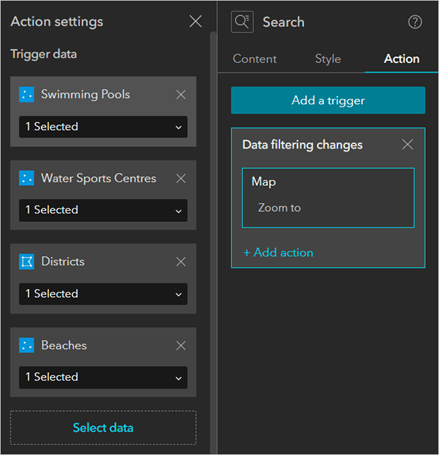Open Beaches 1 Selected dropdown
The height and width of the screenshot is (455, 439).
[103, 377]
